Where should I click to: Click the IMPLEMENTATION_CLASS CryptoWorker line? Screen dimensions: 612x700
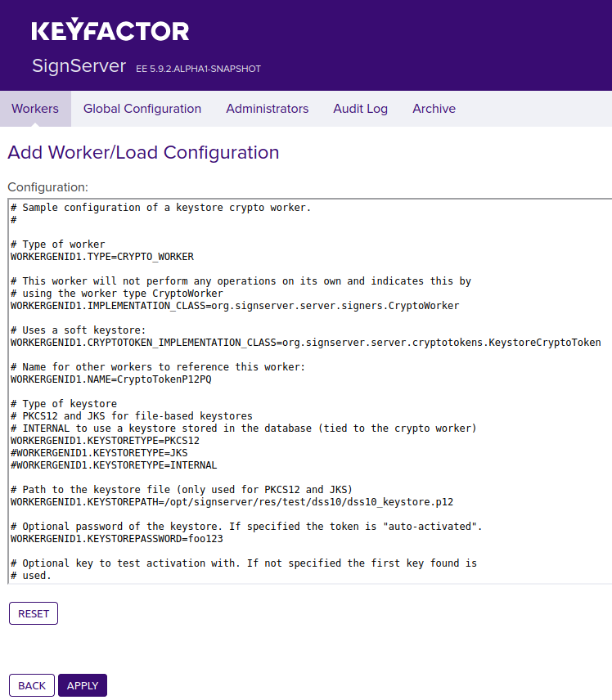(x=235, y=306)
